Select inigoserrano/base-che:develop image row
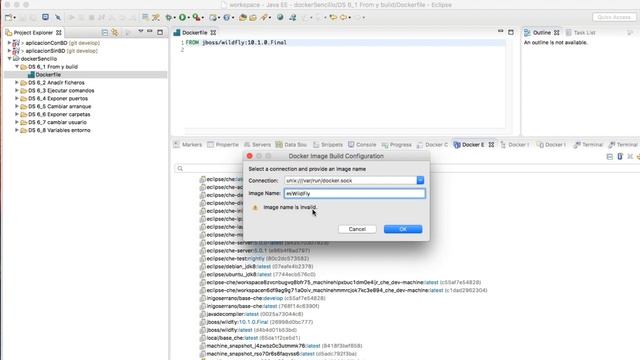The height and width of the screenshot is (360, 640). click(263, 298)
